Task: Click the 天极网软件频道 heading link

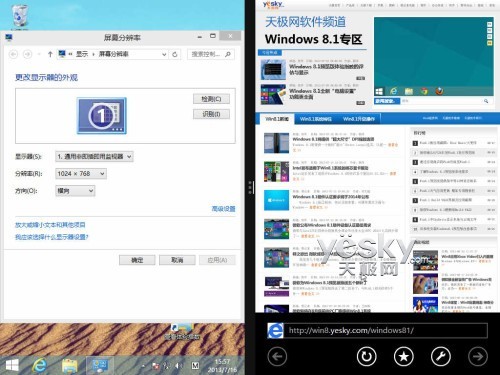Action: point(305,22)
